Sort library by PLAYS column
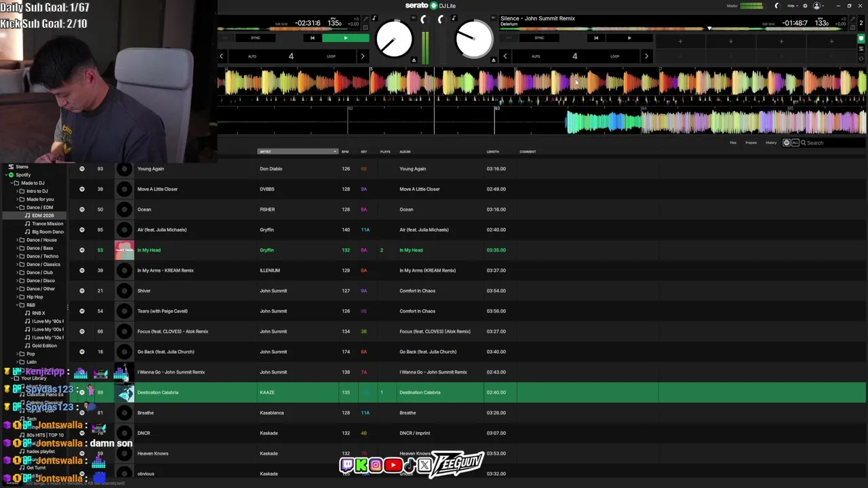This screenshot has height=488, width=868. pyautogui.click(x=385, y=152)
